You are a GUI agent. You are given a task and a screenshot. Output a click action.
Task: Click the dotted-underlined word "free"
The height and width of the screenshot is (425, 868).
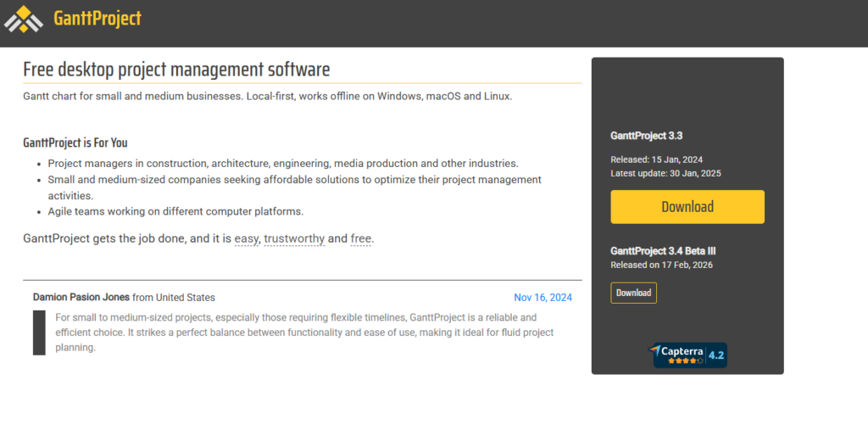point(360,239)
